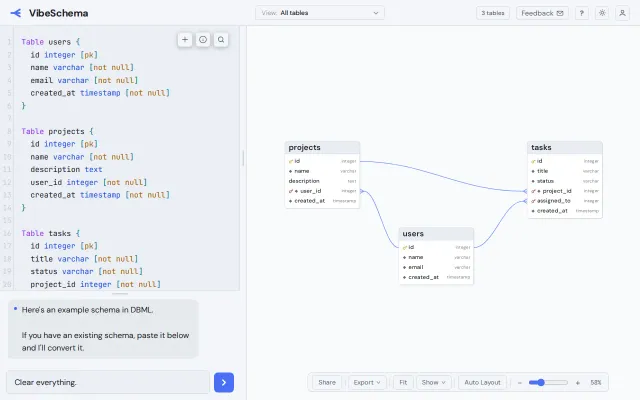The width and height of the screenshot is (640, 400).
Task: Click the chat input field
Action: click(108, 382)
